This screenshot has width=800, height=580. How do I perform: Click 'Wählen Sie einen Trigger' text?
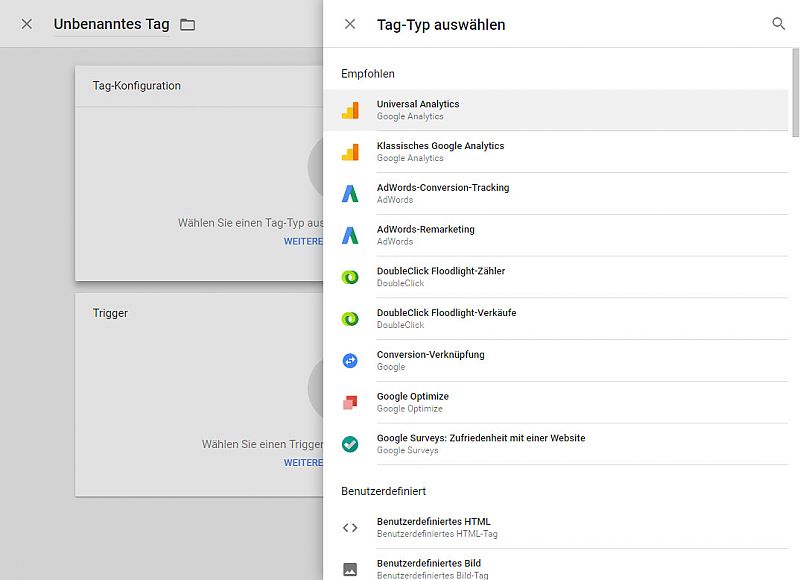(x=262, y=444)
